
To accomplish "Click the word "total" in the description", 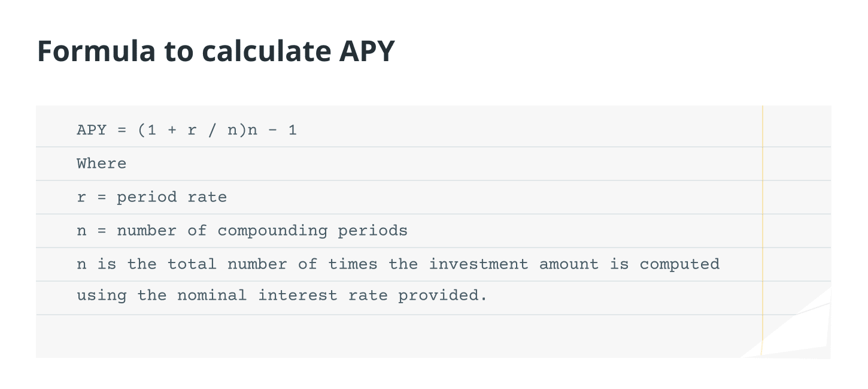I will [192, 264].
